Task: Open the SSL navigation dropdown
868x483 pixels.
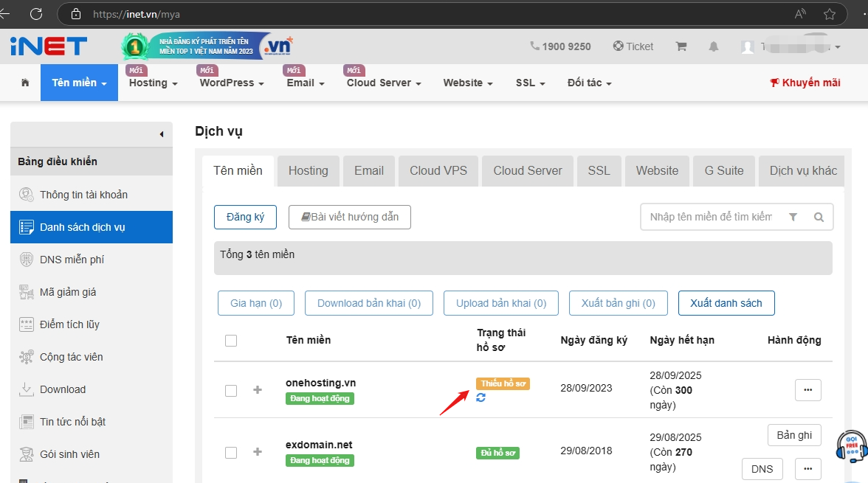Action: pos(529,83)
